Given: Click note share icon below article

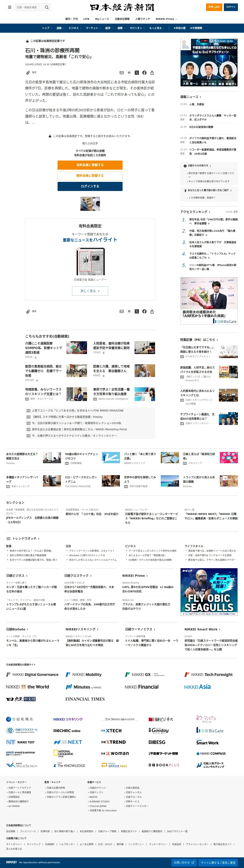Looking at the screenshot, I should tap(129, 311).
